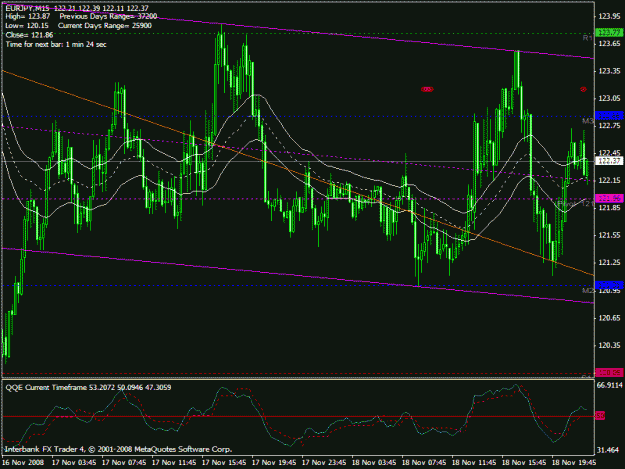
Task: Click the '18 Nov 11:45' time axis label
Action: (x=474, y=463)
